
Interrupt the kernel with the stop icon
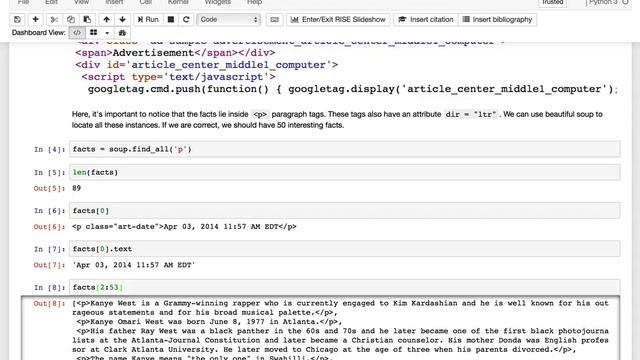click(x=171, y=20)
